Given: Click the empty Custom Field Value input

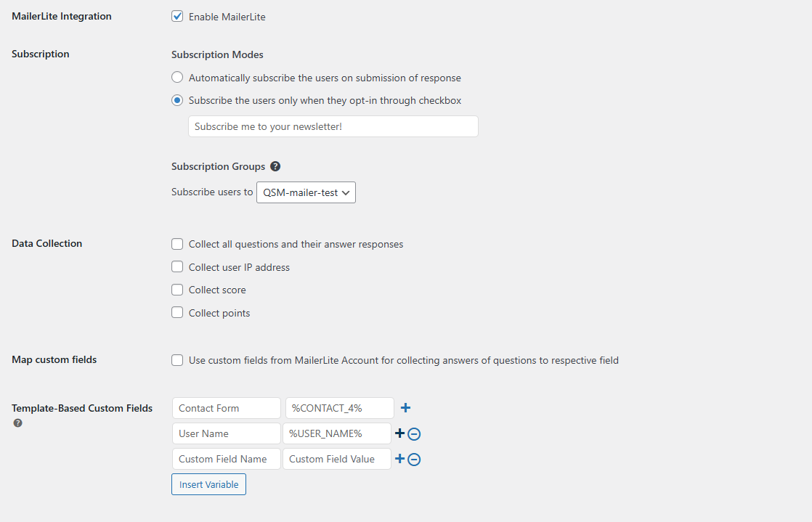Looking at the screenshot, I should point(336,458).
